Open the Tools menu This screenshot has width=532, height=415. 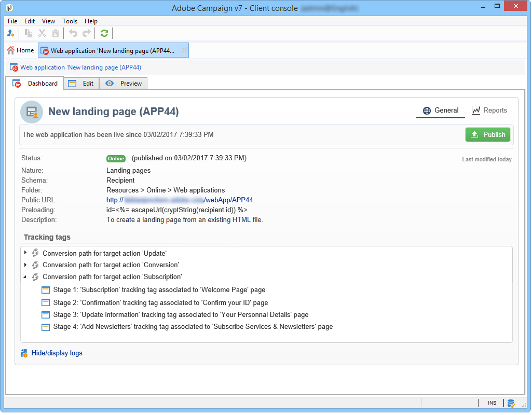pyautogui.click(x=70, y=21)
